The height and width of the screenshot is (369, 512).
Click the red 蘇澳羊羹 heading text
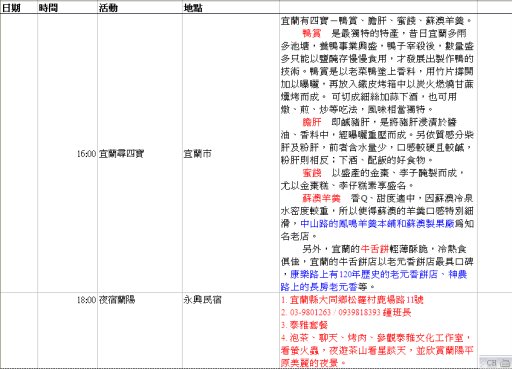click(x=321, y=198)
